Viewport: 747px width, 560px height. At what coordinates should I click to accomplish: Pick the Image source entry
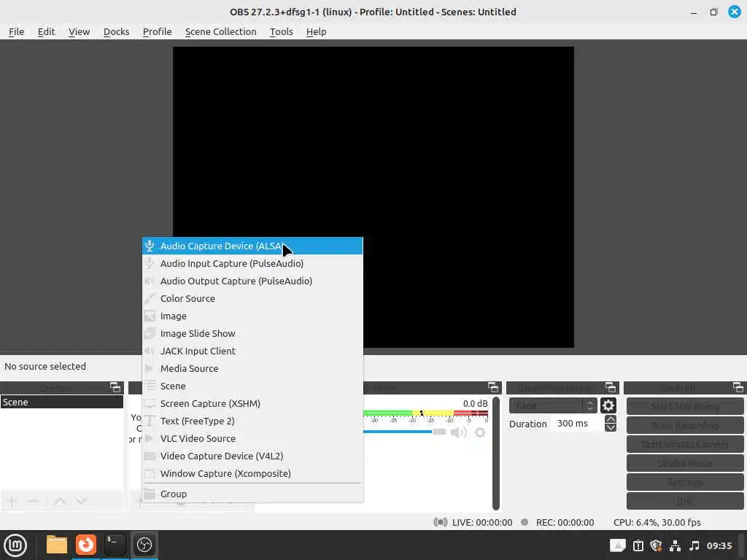[x=252, y=316]
